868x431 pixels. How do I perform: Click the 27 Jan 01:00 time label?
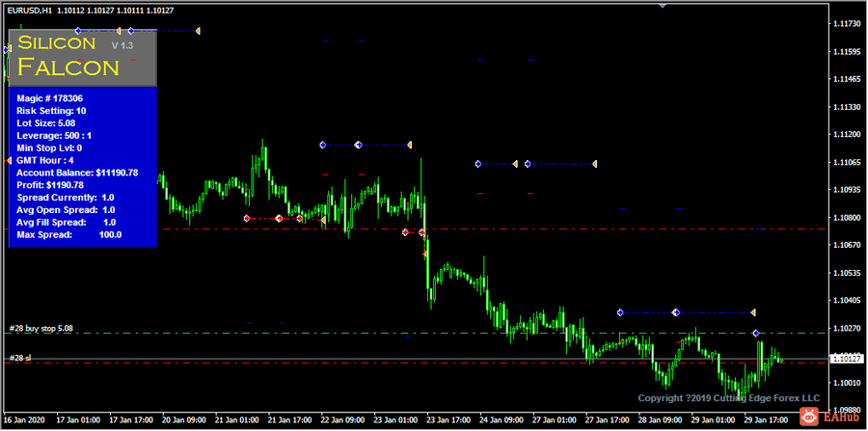(x=554, y=420)
